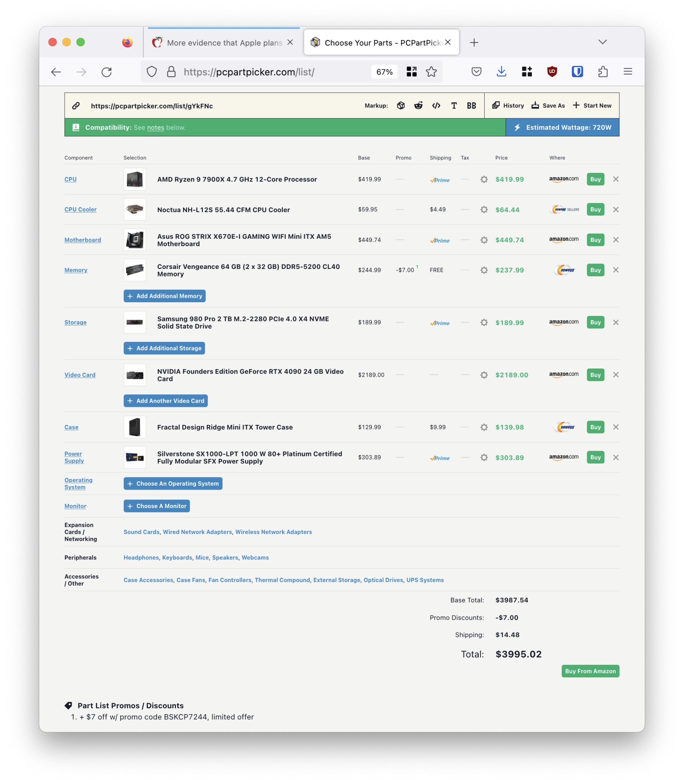
Task: Open settings gear for Memory row
Action: (x=484, y=270)
